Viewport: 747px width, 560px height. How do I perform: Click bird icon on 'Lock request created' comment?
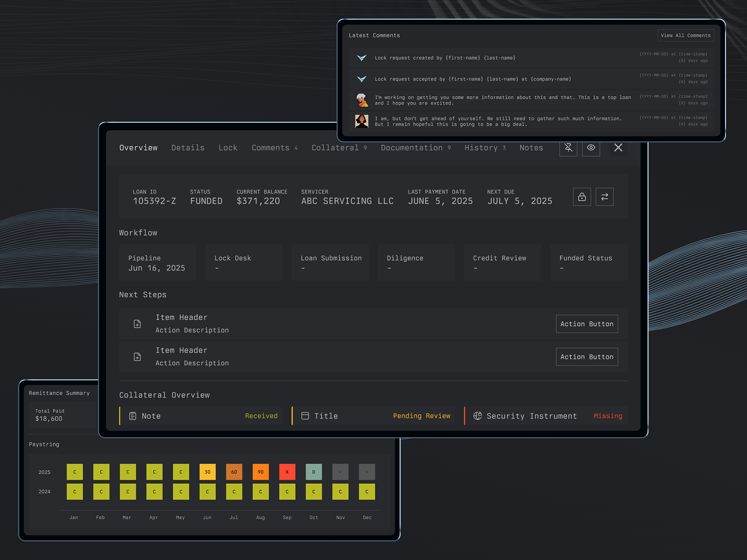(362, 58)
